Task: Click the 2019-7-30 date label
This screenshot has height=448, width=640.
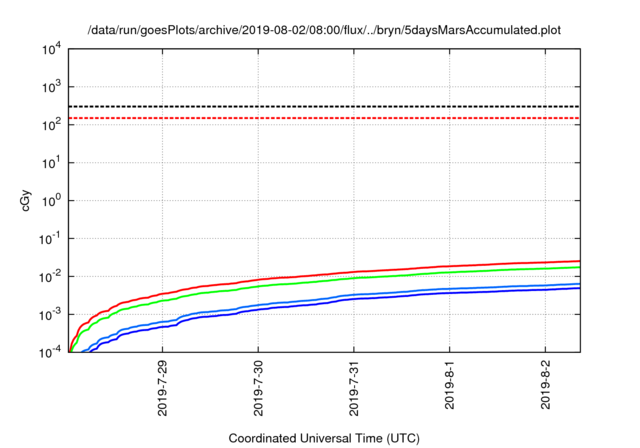Action: (x=258, y=388)
